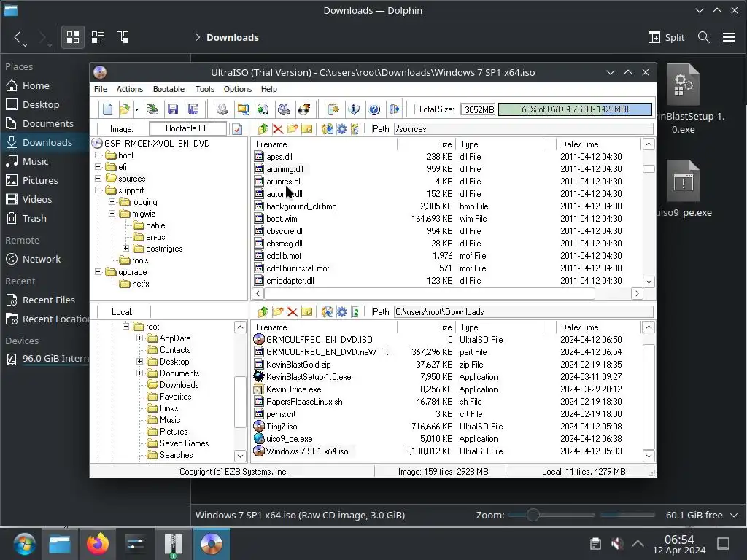Click the Convert image toolbar icon
This screenshot has height=560, width=747.
point(263,109)
